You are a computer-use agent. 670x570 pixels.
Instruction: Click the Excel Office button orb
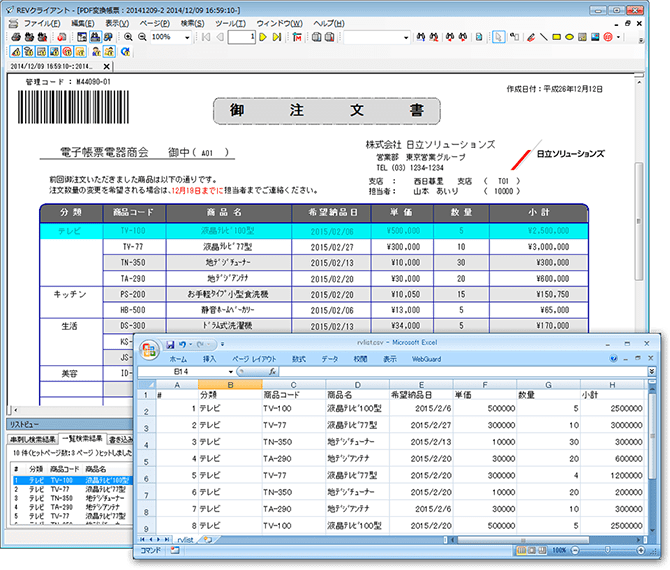150,350
